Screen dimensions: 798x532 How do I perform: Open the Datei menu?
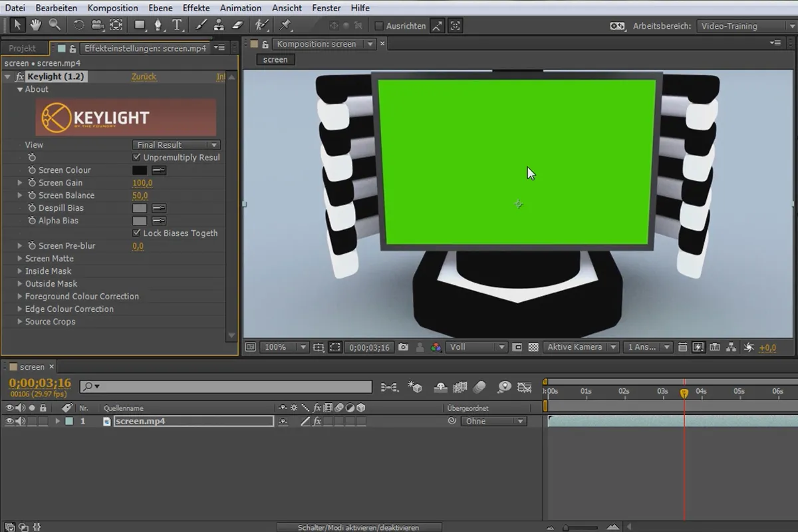[x=15, y=8]
